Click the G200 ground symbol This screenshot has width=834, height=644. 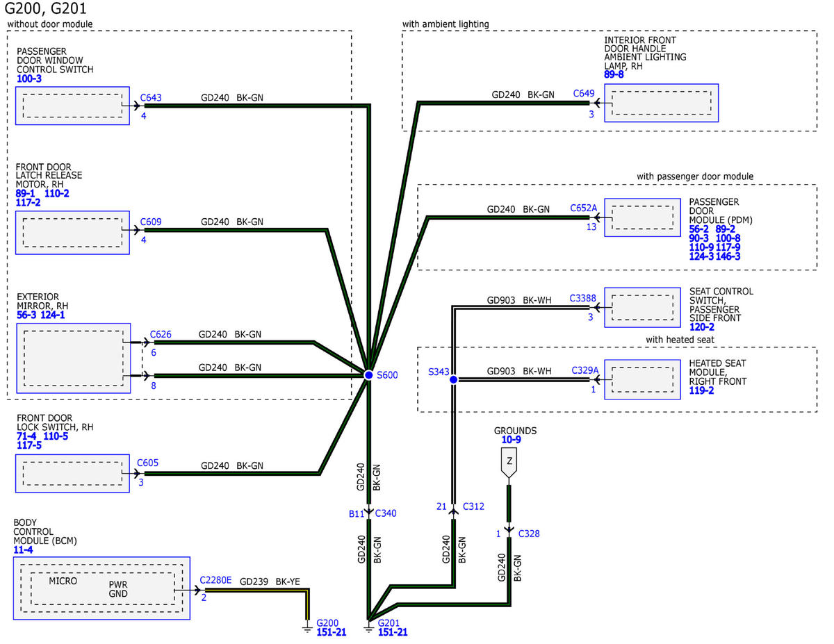[x=306, y=629]
